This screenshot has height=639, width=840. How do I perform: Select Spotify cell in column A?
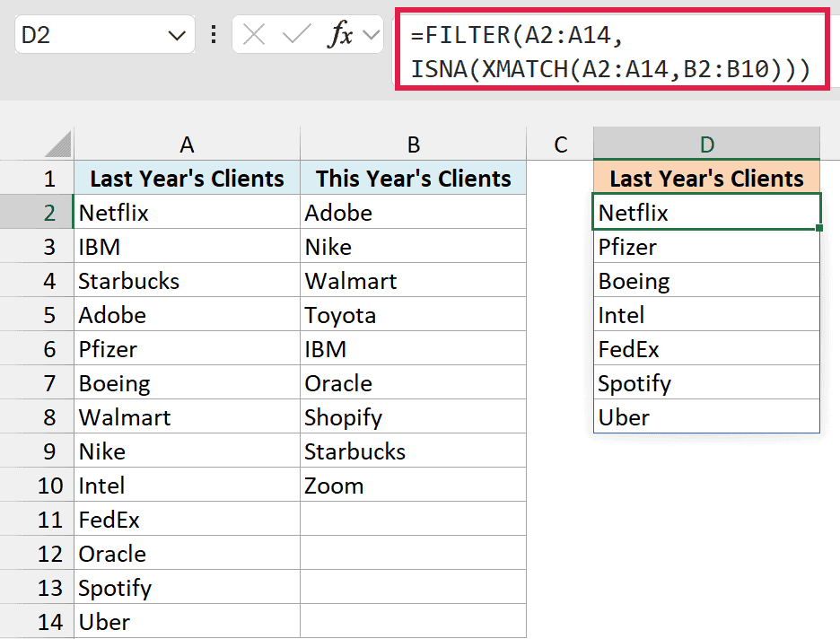pos(187,588)
